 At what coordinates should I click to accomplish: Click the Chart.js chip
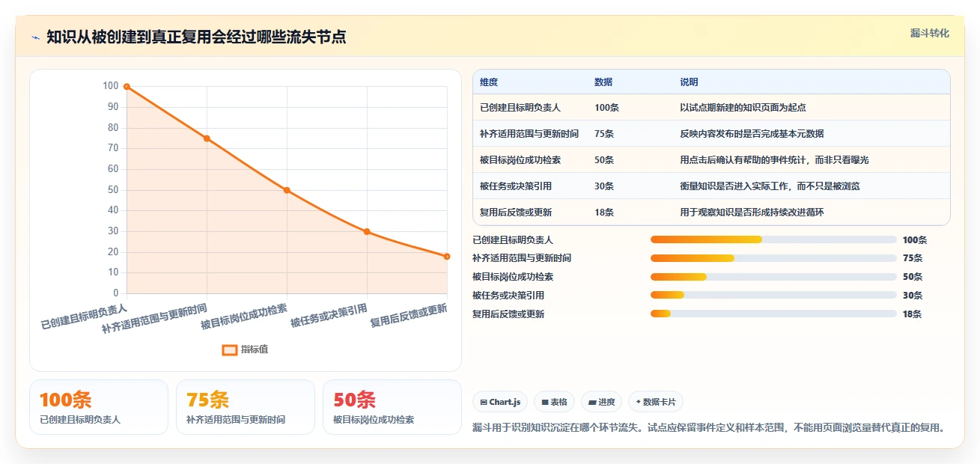tap(500, 402)
